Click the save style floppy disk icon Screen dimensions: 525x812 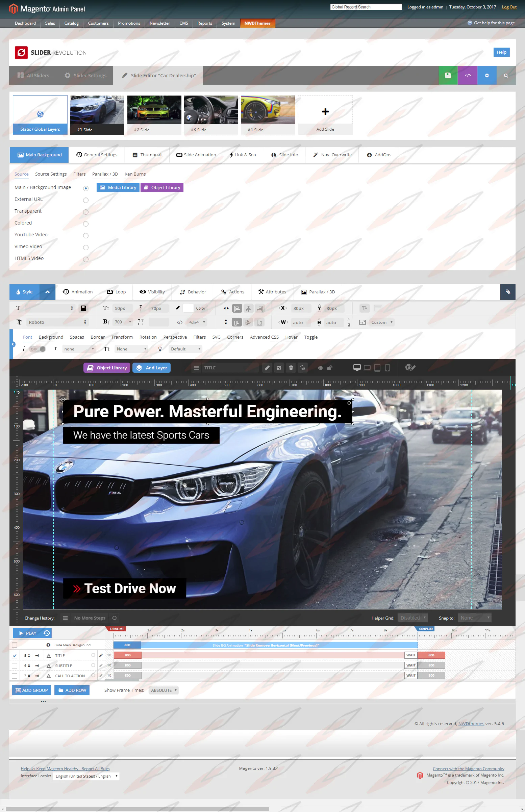click(x=83, y=308)
